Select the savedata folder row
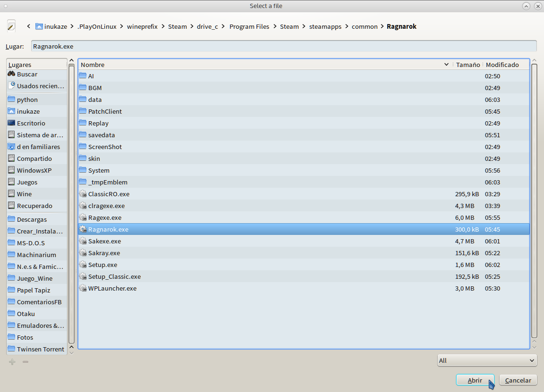Viewport: 544px width, 392px height. tap(304, 135)
